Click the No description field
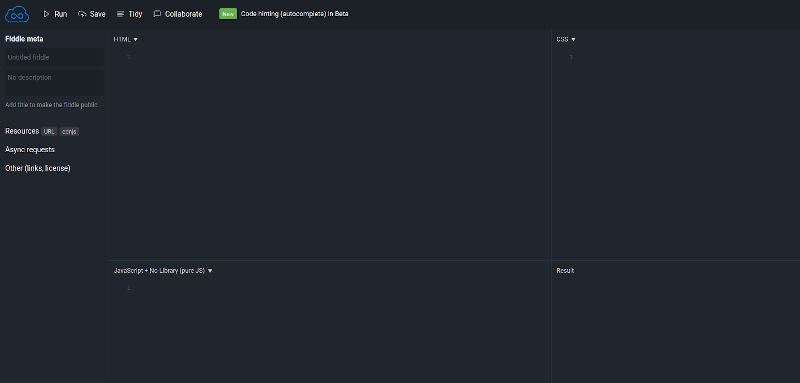This screenshot has width=800, height=383. tap(54, 83)
